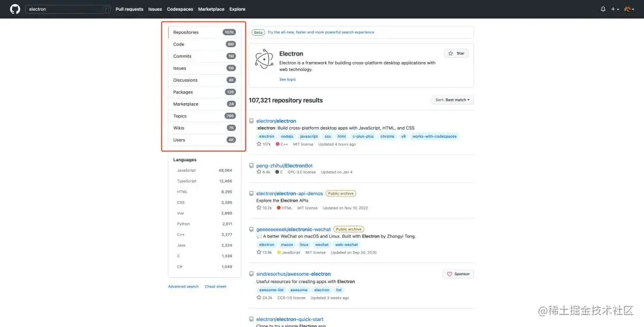Open Codespaces in top navigation

[x=180, y=9]
